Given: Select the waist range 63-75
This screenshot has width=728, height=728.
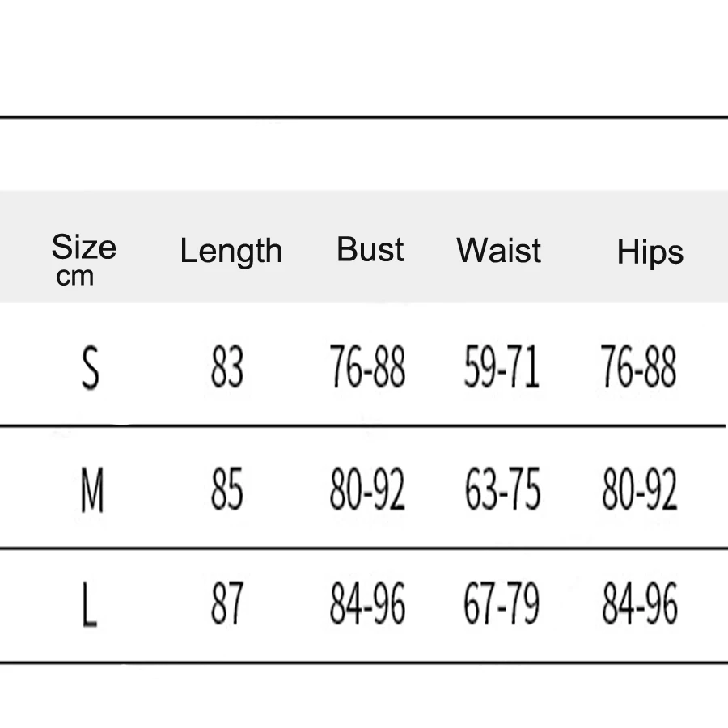Looking at the screenshot, I should 503,489.
